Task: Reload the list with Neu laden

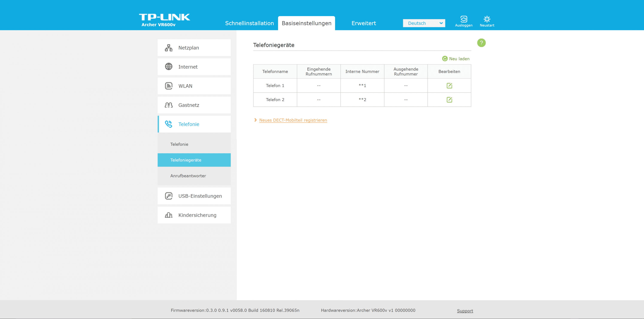Action: click(456, 59)
